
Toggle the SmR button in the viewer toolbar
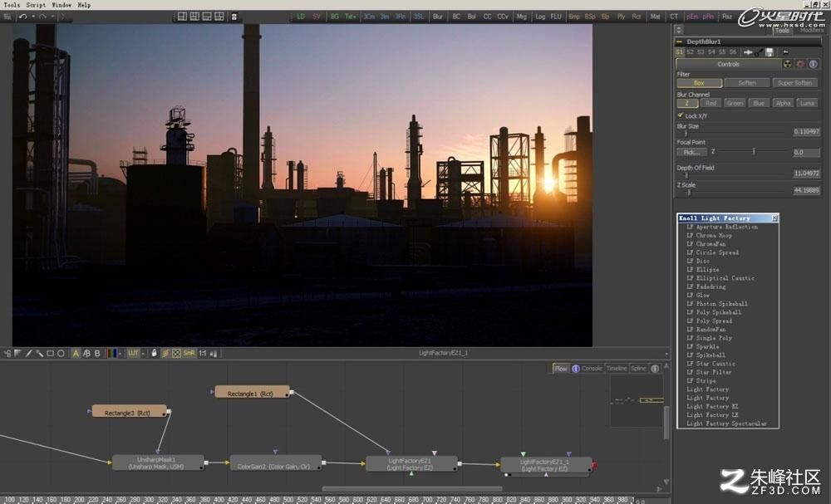[189, 353]
